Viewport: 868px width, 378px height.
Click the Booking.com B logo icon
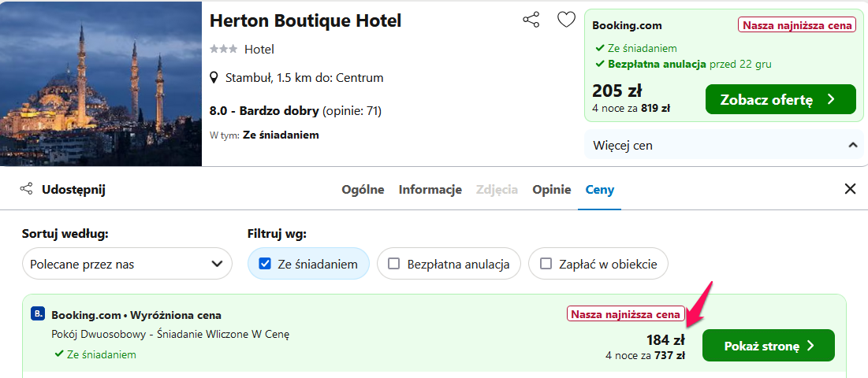(x=37, y=314)
